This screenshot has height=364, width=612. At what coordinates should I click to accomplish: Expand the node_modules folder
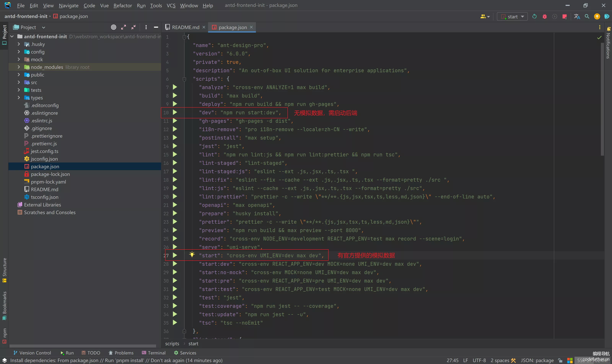click(19, 67)
